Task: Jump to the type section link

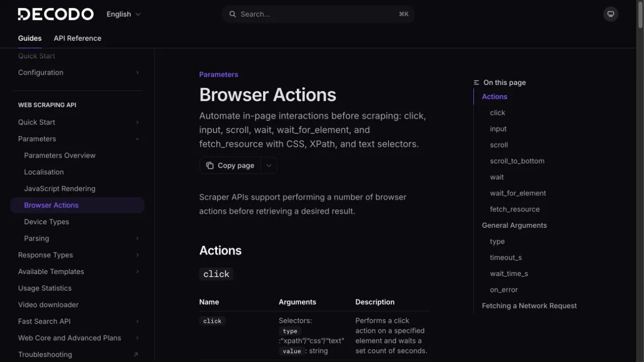Action: pyautogui.click(x=497, y=242)
